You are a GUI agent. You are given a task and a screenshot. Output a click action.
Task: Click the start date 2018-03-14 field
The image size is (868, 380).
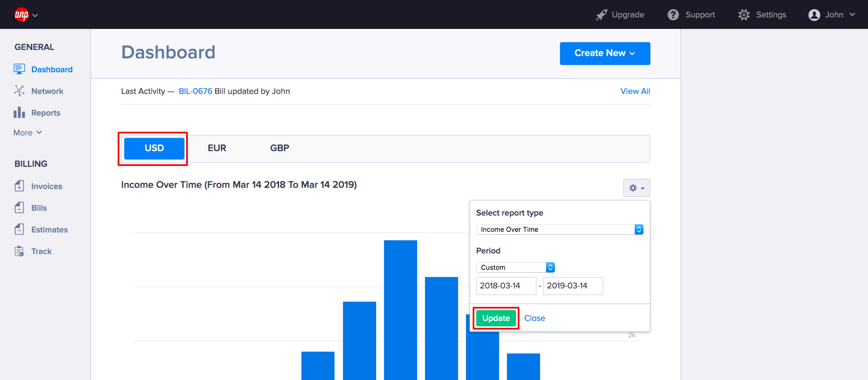506,286
